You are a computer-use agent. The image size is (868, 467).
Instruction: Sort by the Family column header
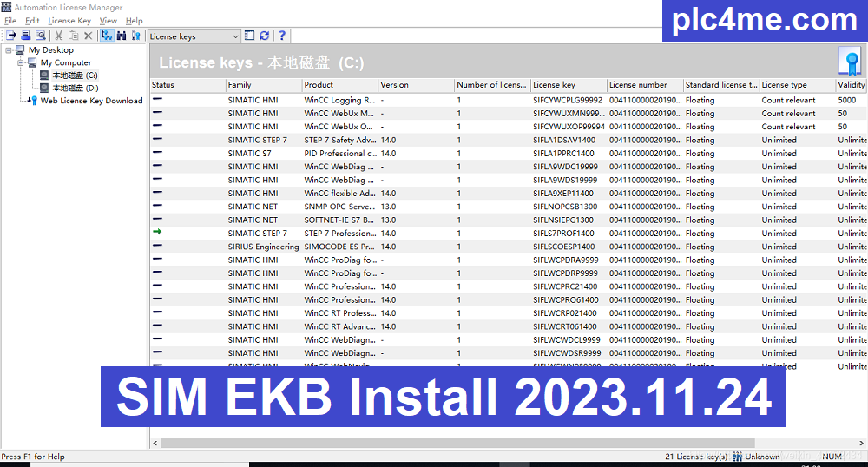click(262, 85)
